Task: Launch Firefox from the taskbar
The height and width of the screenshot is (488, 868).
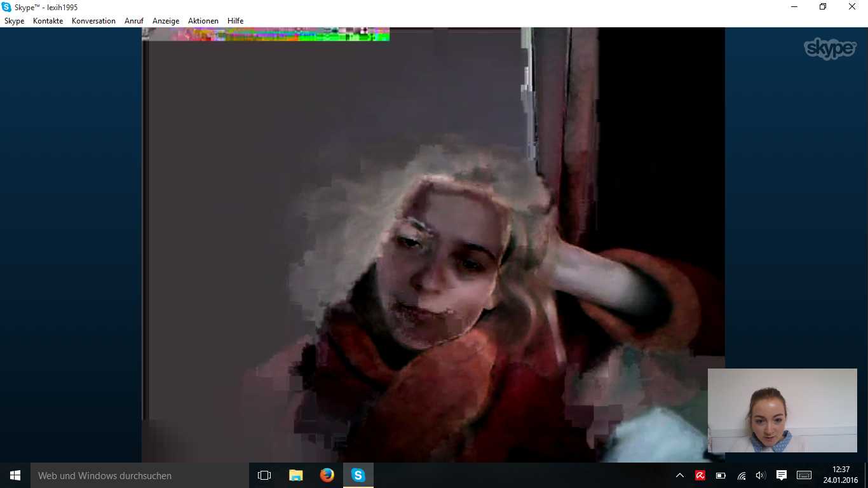Action: (x=327, y=475)
